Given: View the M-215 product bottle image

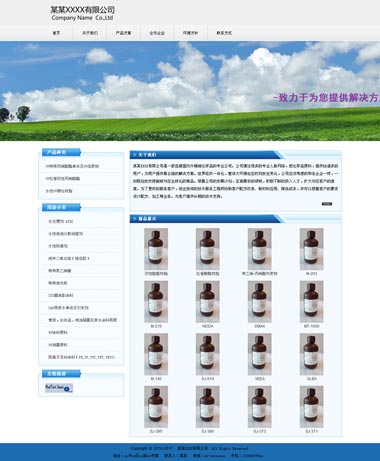Looking at the screenshot, I should pos(156,302).
